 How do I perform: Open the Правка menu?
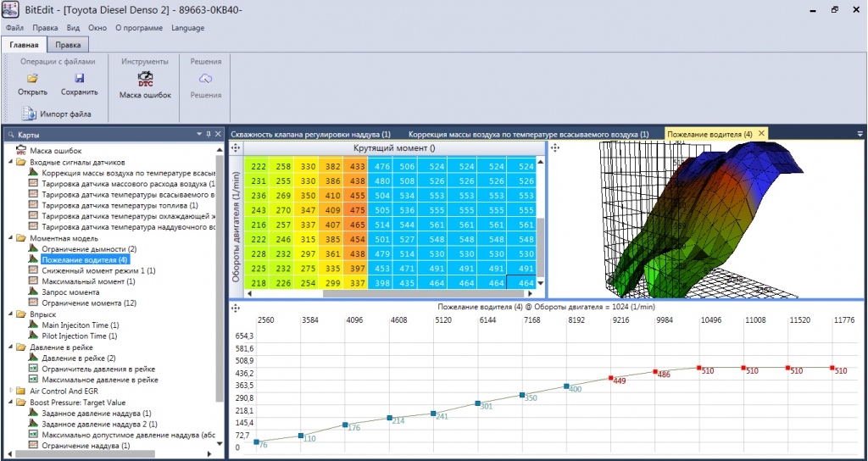[x=45, y=28]
